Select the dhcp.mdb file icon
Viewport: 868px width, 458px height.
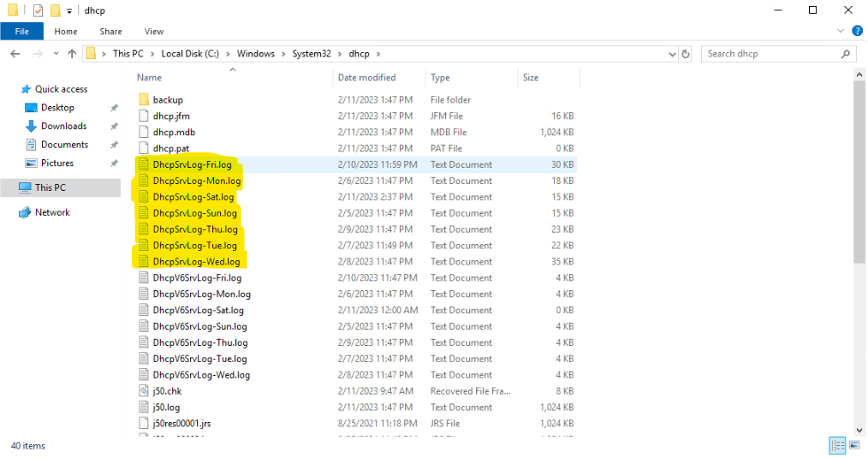[144, 132]
